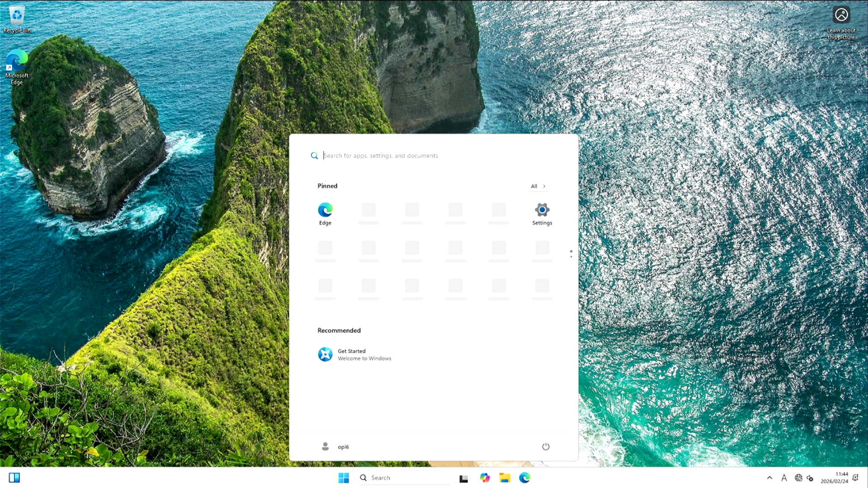Toggle the input method language indicator
The image size is (868, 488).
pos(784,478)
